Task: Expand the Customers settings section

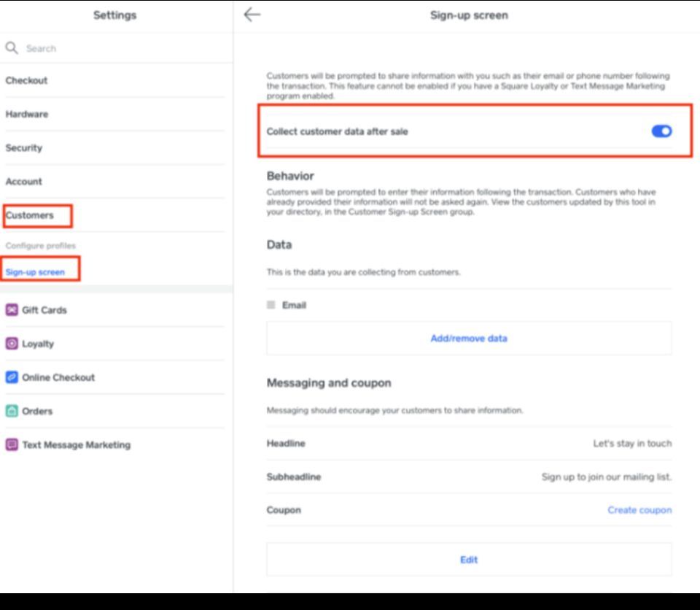Action: pyautogui.click(x=30, y=215)
